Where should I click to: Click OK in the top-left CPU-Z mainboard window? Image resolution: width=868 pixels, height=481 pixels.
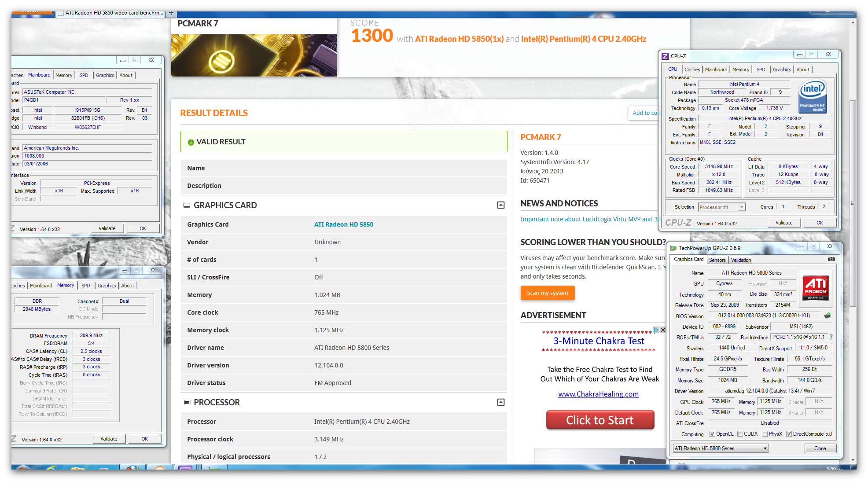[143, 228]
